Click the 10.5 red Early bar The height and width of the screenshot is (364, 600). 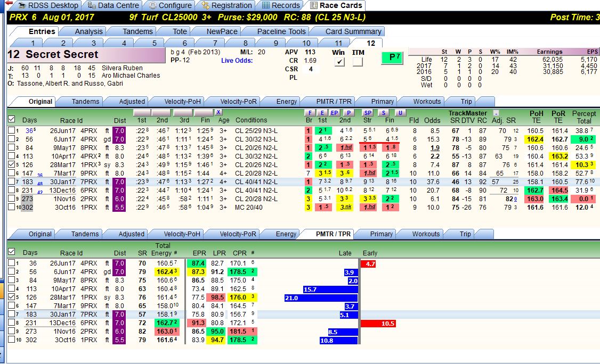[x=378, y=323]
